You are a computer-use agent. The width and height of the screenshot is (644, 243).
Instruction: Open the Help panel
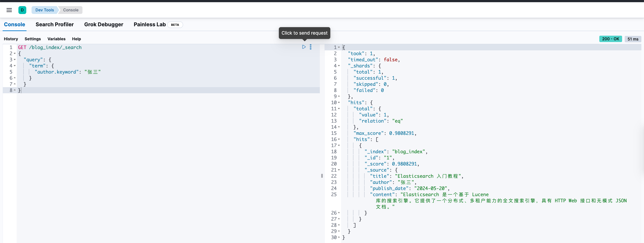pos(76,39)
